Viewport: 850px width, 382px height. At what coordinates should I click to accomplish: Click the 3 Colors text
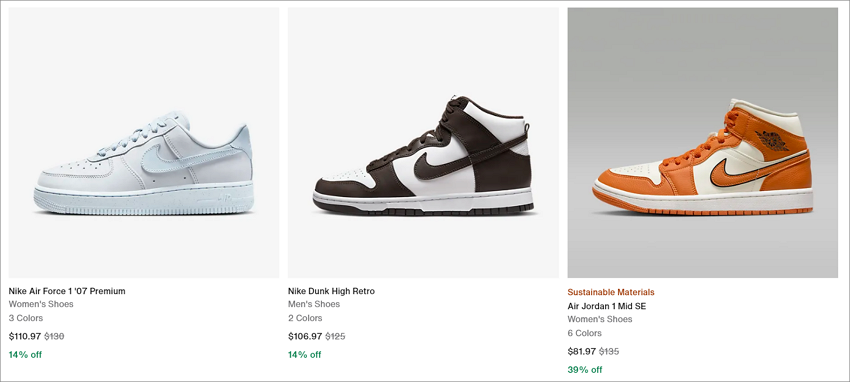(x=25, y=318)
